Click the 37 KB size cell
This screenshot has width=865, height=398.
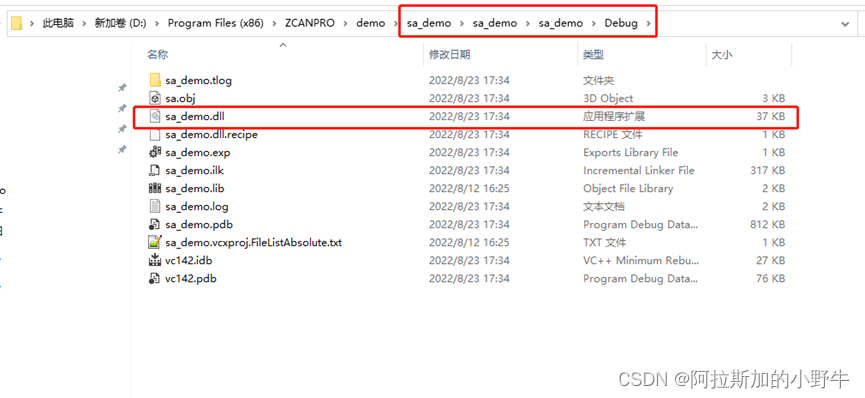[771, 116]
